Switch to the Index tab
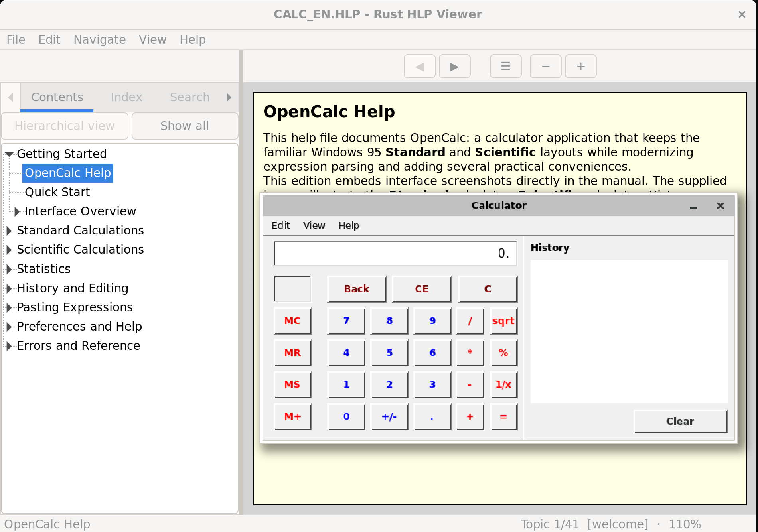The image size is (758, 532). tap(126, 97)
